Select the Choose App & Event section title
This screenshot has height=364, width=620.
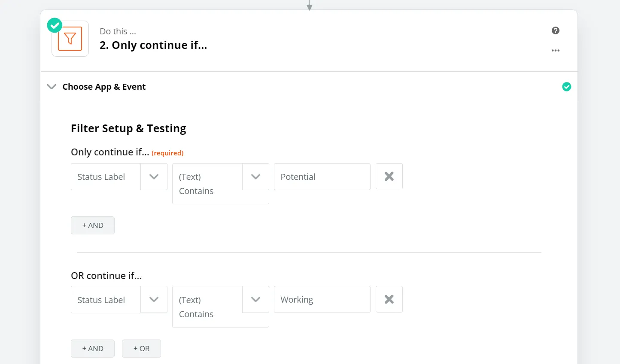pyautogui.click(x=104, y=87)
